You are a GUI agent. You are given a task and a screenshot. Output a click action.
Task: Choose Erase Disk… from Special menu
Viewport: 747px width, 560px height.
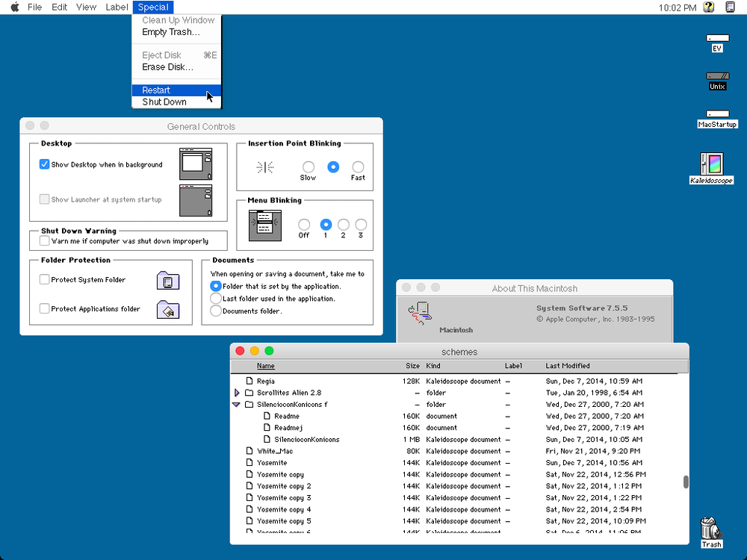coord(176,67)
